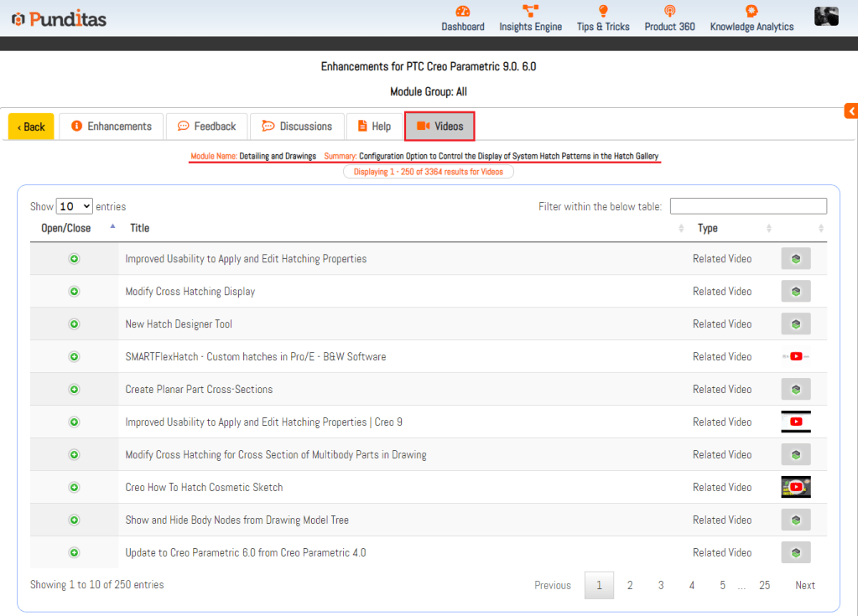Click the Punditas logo
The height and width of the screenshot is (616, 858).
60,18
